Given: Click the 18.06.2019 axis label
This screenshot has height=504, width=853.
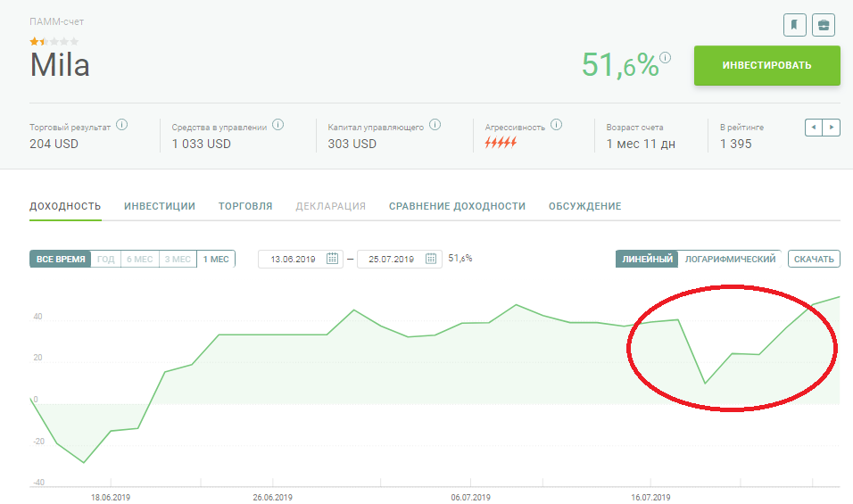Looking at the screenshot, I should click(x=111, y=497).
